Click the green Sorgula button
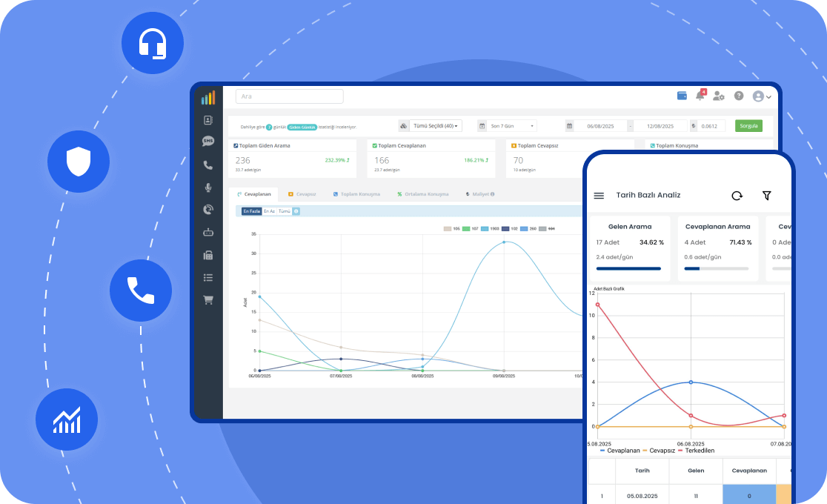 click(748, 126)
